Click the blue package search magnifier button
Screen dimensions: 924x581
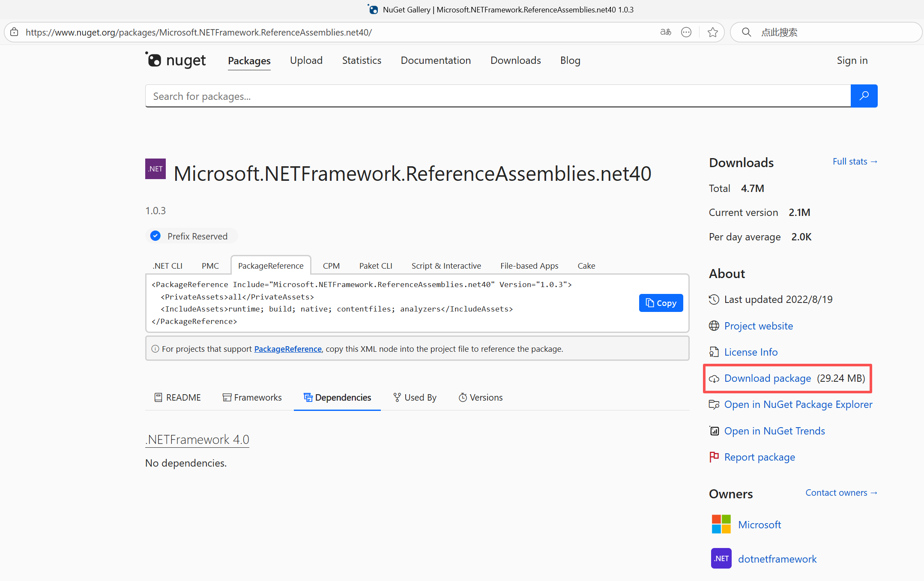(x=864, y=96)
